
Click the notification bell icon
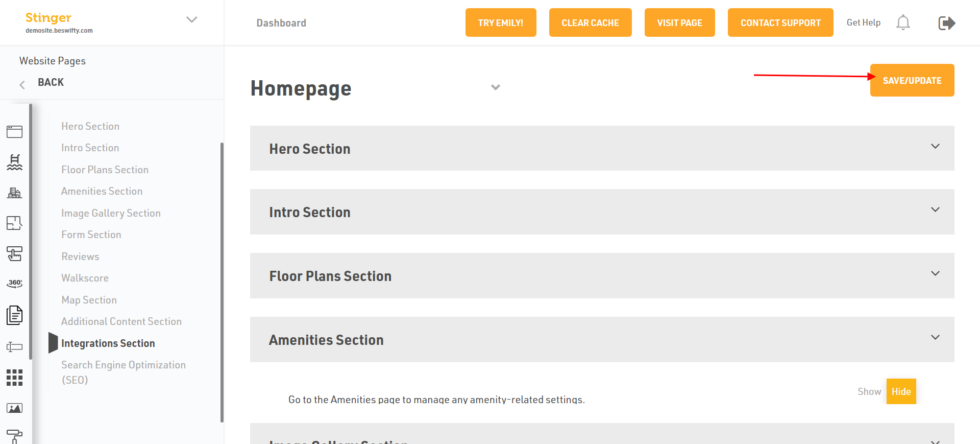click(903, 22)
